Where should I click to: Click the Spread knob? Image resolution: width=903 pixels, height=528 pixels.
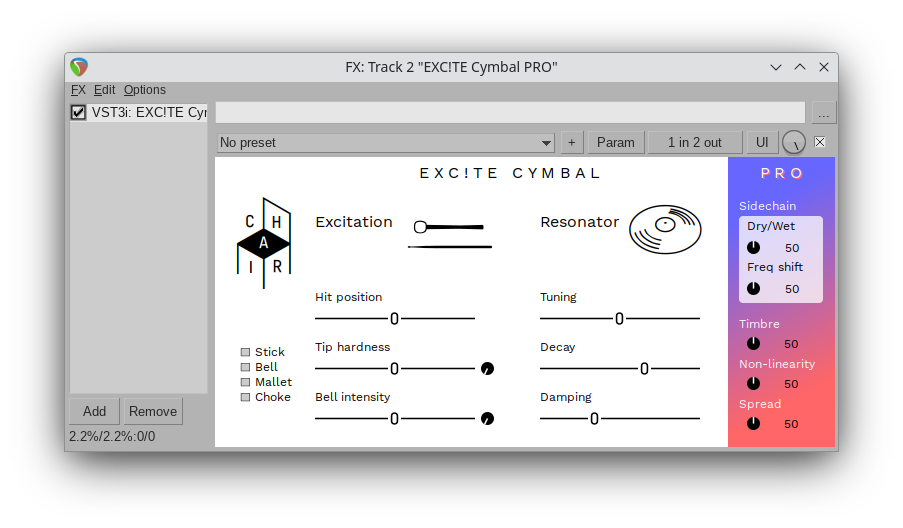(x=753, y=423)
